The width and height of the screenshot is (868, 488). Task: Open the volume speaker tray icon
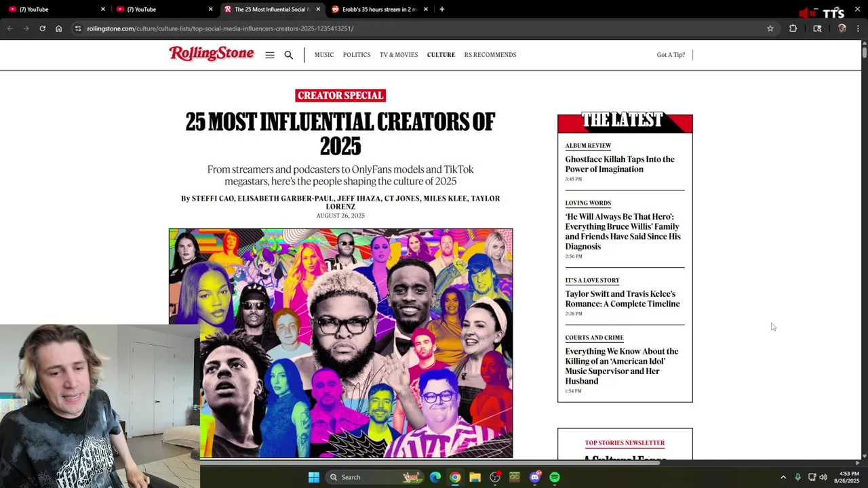tap(823, 477)
